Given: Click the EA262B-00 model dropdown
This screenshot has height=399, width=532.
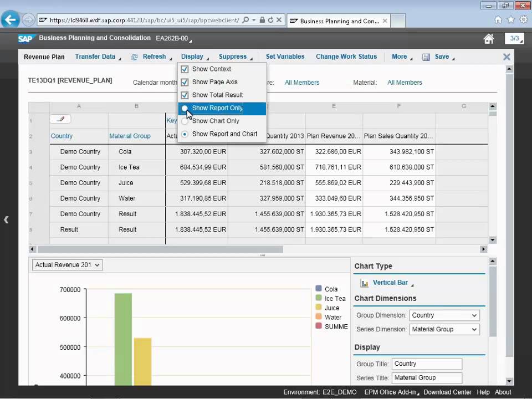Looking at the screenshot, I should tap(173, 38).
